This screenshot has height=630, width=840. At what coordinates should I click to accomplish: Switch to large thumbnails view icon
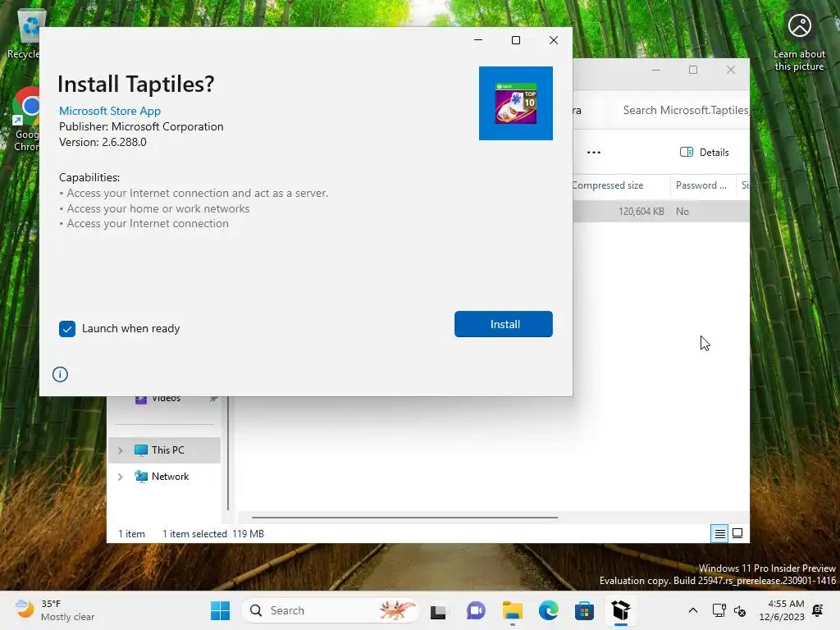[x=737, y=533]
